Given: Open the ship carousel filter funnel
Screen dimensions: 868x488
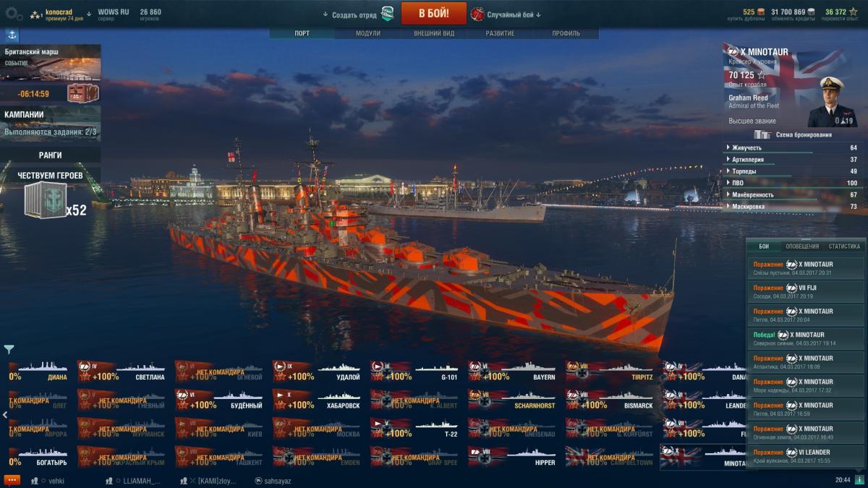Looking at the screenshot, I should tap(9, 350).
